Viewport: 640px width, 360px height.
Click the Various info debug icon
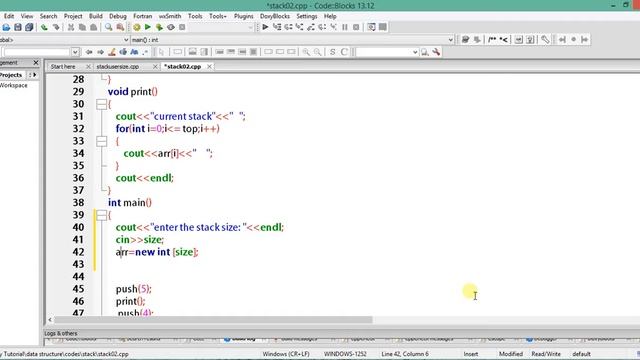coord(382,27)
